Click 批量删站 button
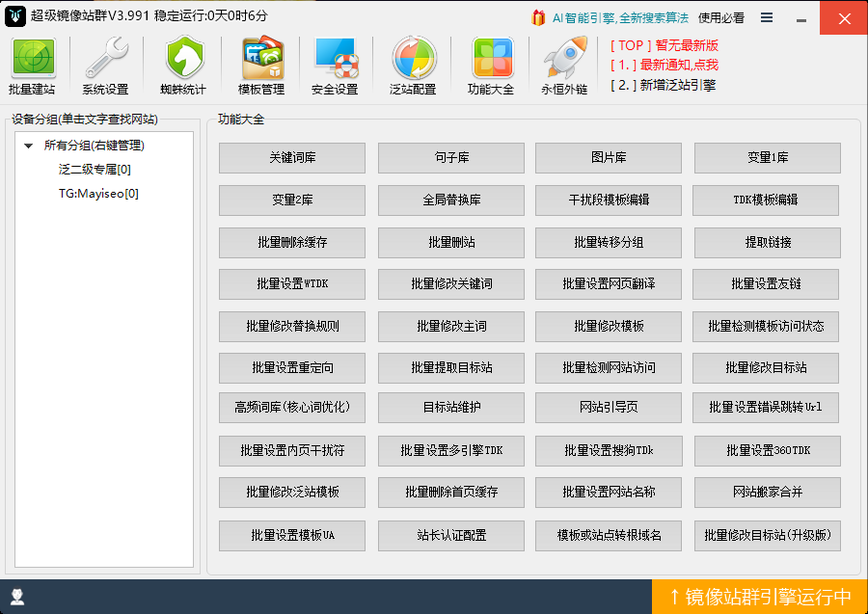The height and width of the screenshot is (614, 868). [451, 243]
